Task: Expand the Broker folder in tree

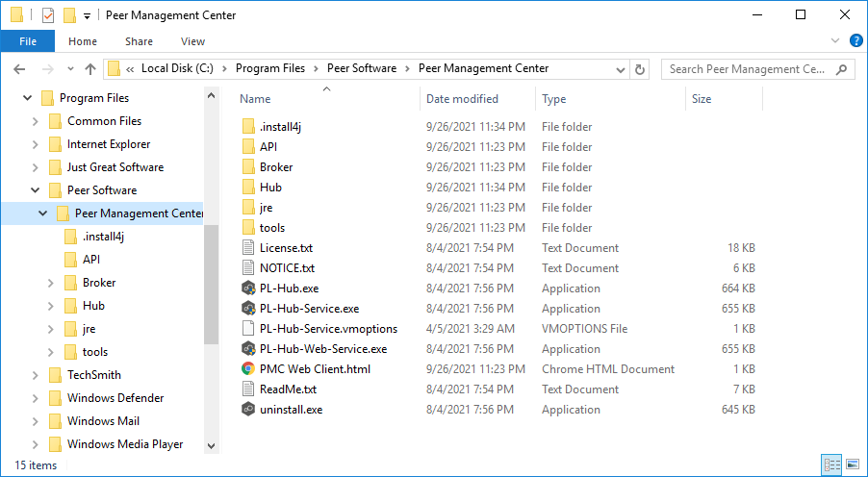Action: click(x=51, y=283)
